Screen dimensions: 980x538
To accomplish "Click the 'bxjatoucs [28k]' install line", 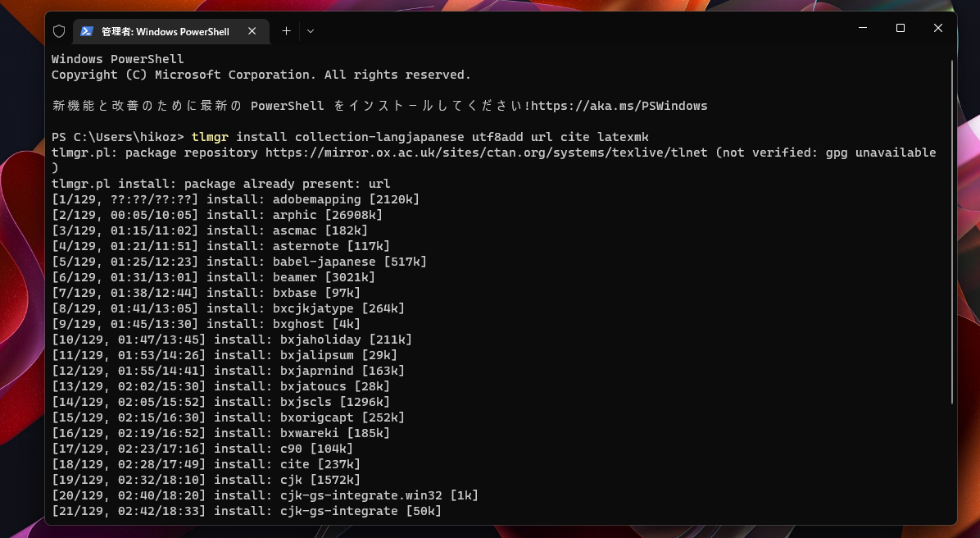I will 220,387.
